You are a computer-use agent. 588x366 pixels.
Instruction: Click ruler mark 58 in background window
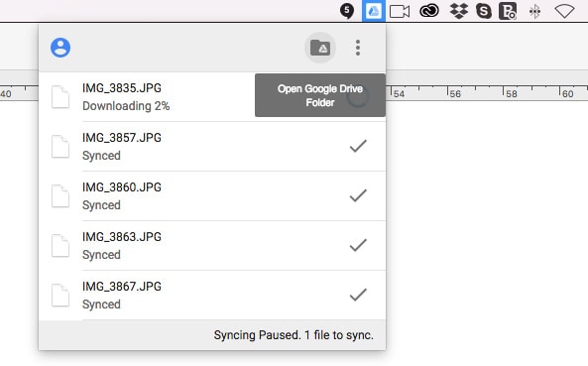pos(512,94)
